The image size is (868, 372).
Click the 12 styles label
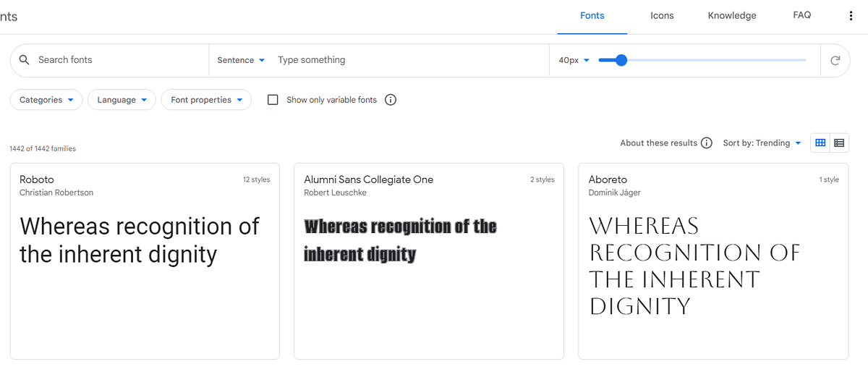tap(257, 179)
